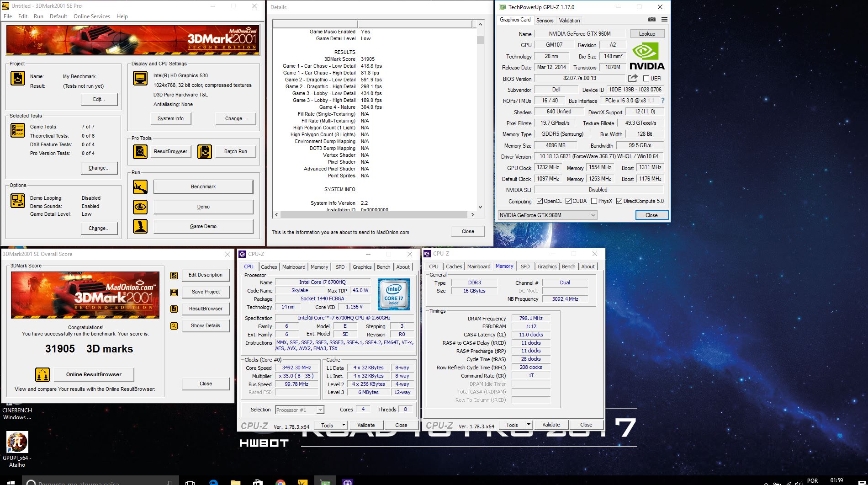The image size is (868, 485).
Task: Click the Project icon in 3DMark2001
Action: (18, 78)
